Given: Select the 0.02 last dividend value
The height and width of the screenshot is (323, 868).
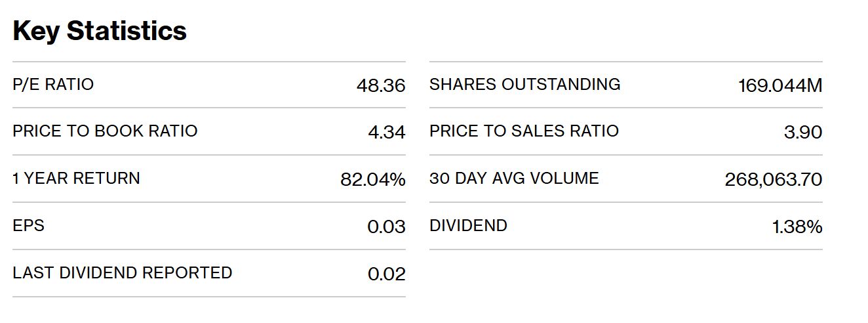Looking at the screenshot, I should click(x=386, y=274).
